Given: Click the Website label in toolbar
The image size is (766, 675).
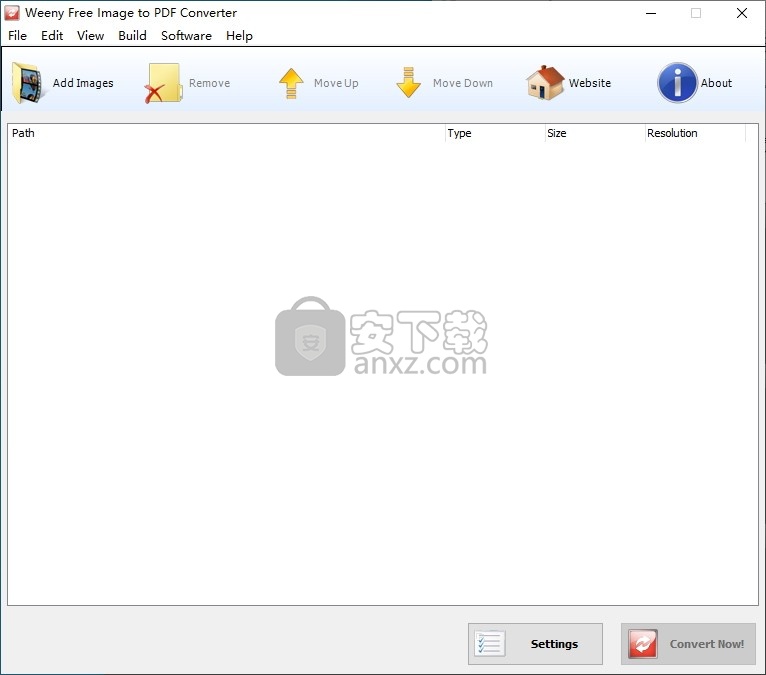Looking at the screenshot, I should point(590,83).
